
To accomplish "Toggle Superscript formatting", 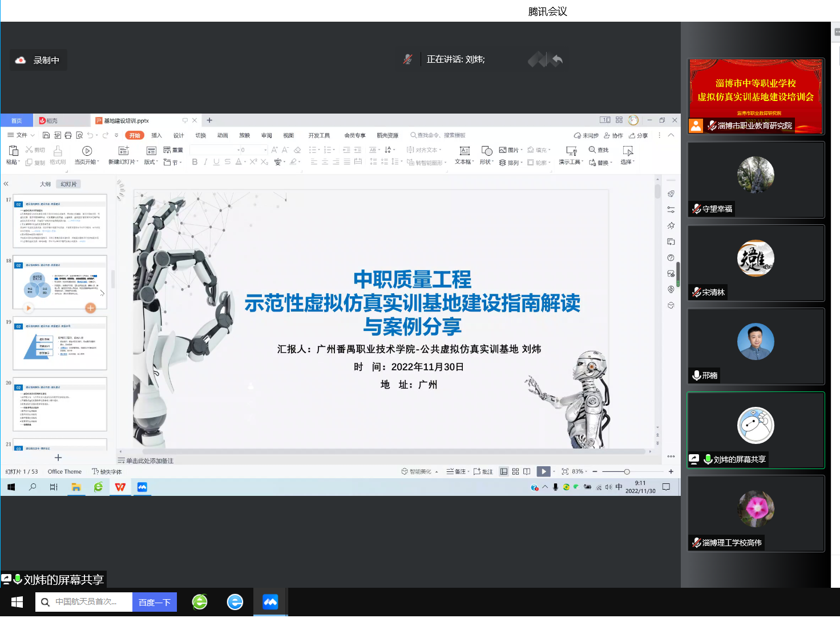I will click(x=253, y=162).
